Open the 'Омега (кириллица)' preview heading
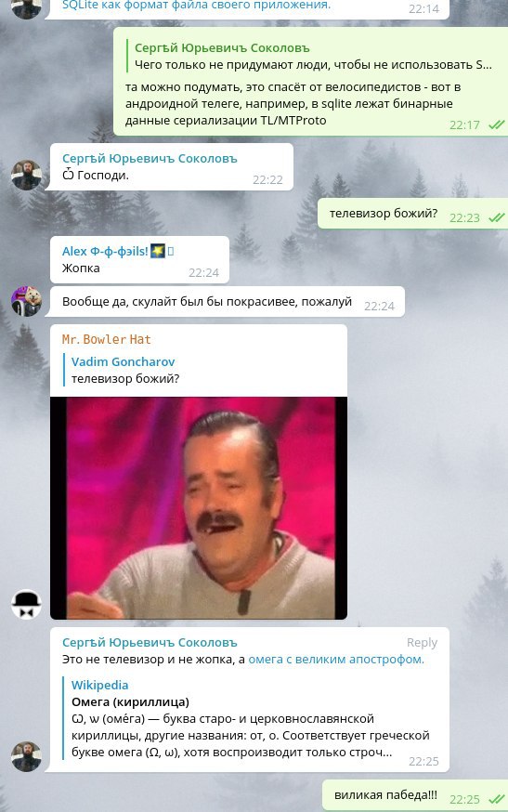This screenshot has width=508, height=812. click(130, 701)
